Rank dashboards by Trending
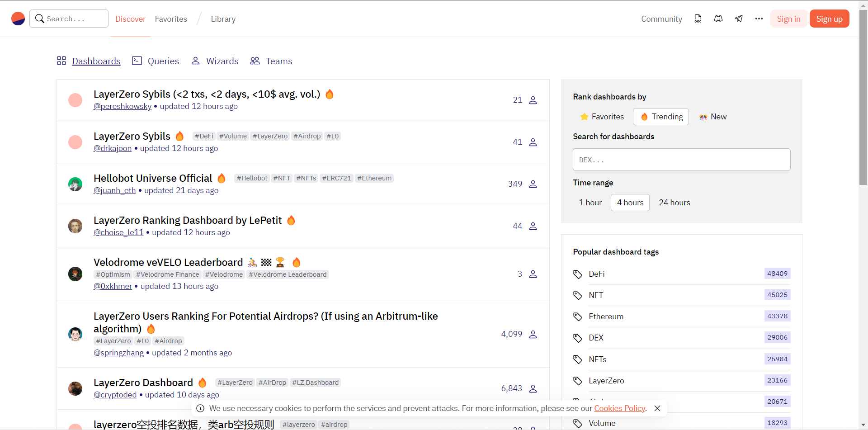Viewport: 868px width, 430px height. tap(661, 117)
